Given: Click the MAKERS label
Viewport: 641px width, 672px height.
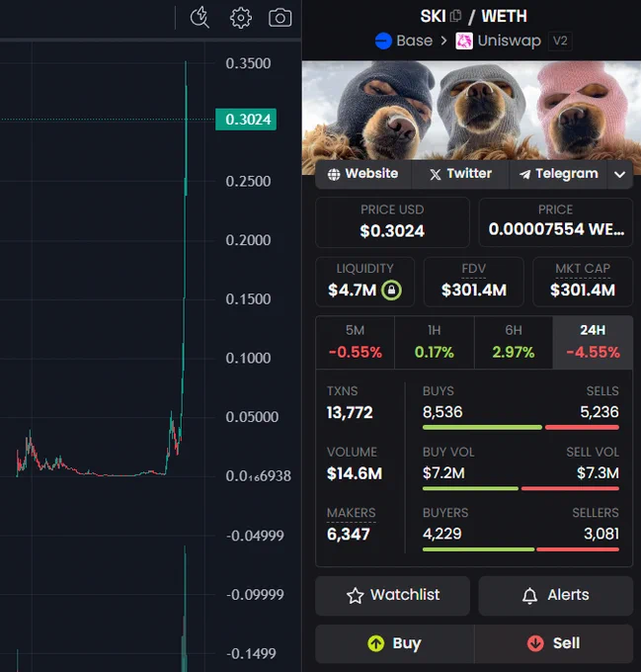Looking at the screenshot, I should click(x=351, y=513).
